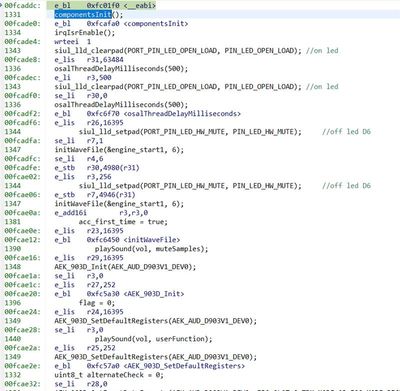Click the e_lis r27,252 instruction
400x391 pixels.
(85, 285)
